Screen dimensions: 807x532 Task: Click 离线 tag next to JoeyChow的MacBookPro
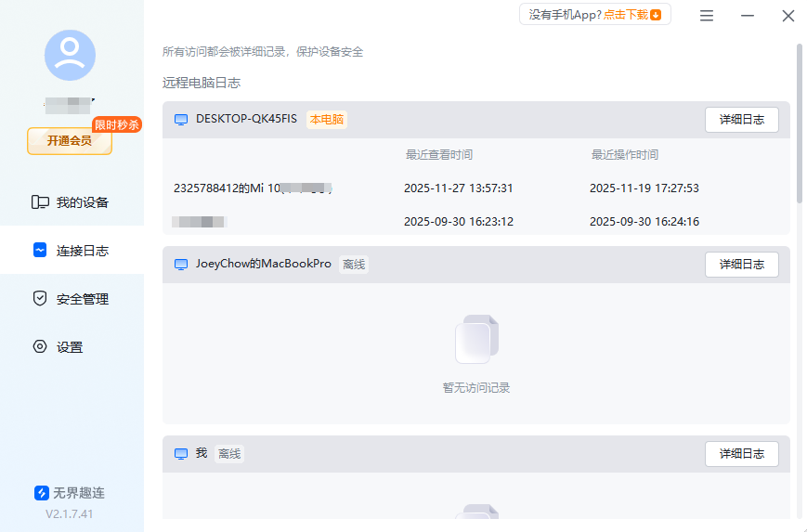[354, 265]
